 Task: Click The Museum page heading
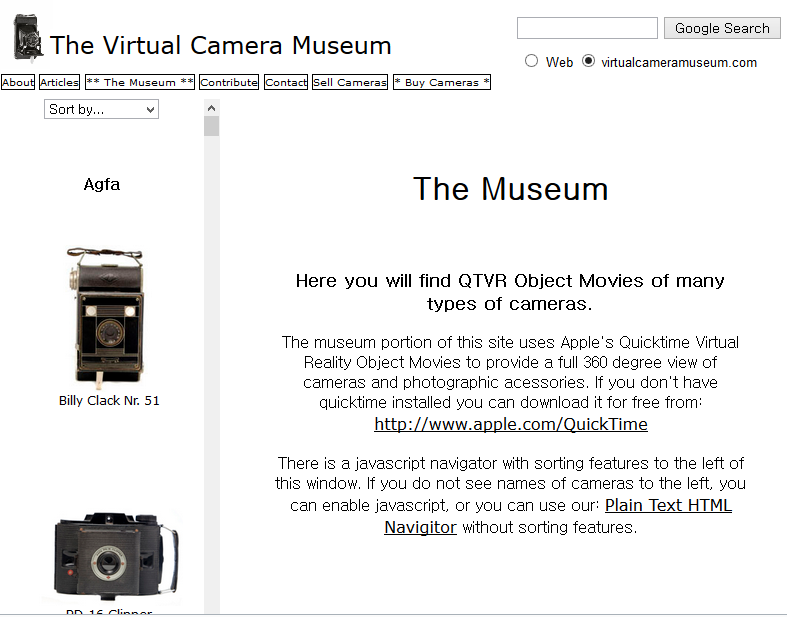pos(510,189)
